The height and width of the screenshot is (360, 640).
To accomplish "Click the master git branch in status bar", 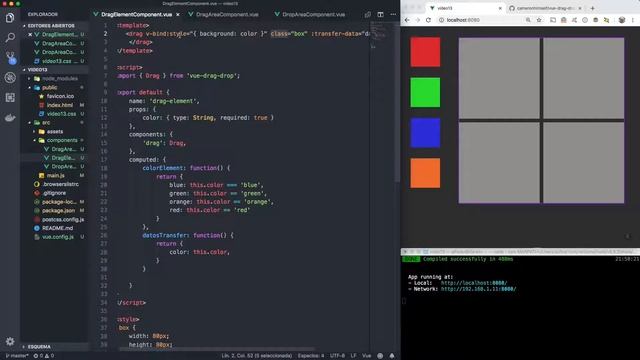I will pos(17,356).
